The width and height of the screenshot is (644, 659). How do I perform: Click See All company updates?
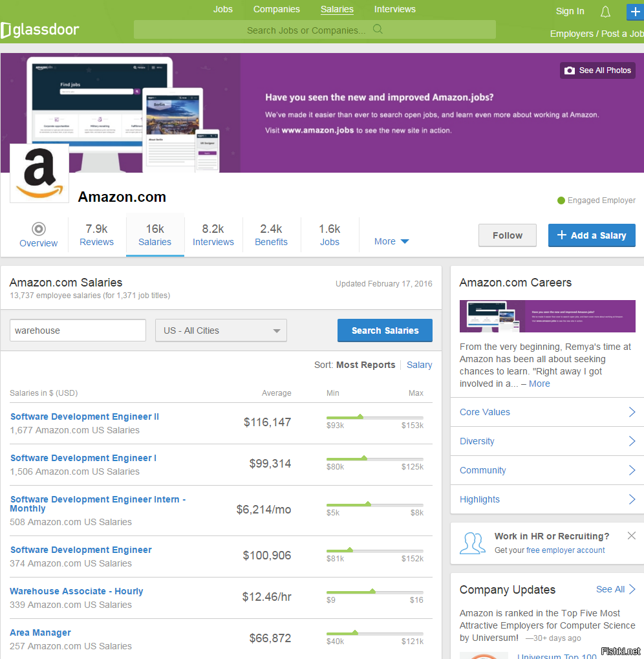pyautogui.click(x=616, y=589)
